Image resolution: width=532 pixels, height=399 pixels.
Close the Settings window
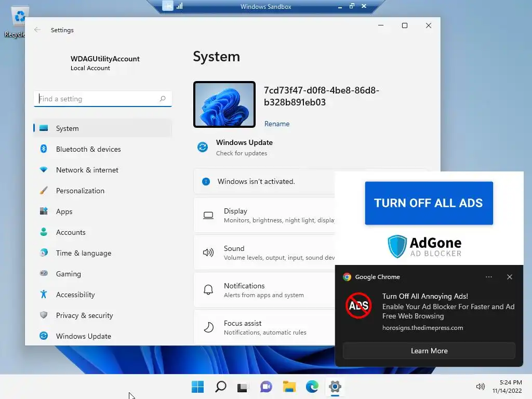429,25
